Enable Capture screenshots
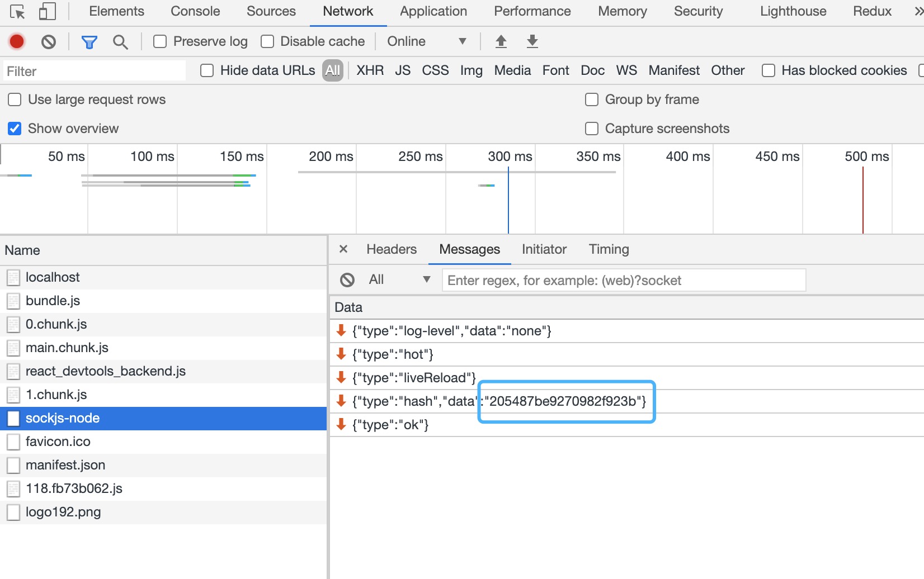Image resolution: width=924 pixels, height=579 pixels. pos(592,129)
